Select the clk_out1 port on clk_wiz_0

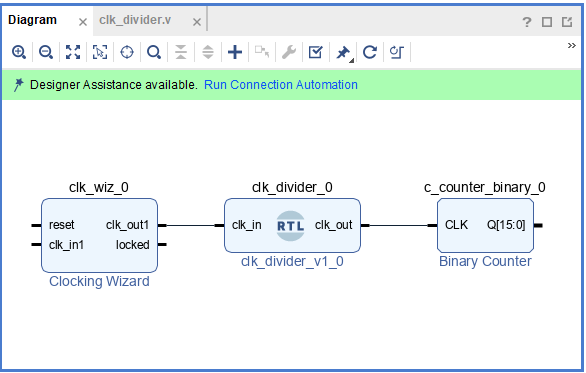[x=127, y=225]
